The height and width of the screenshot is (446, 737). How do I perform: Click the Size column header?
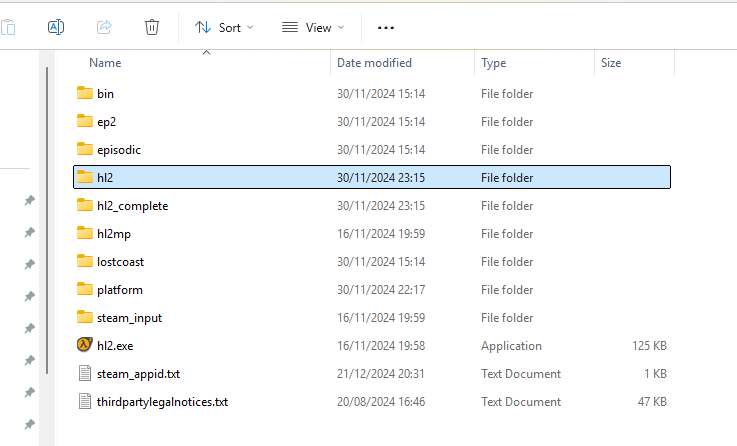[x=611, y=63]
